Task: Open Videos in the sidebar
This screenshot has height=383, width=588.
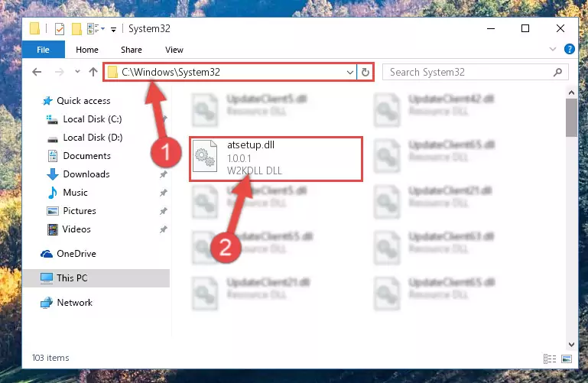Action: [x=76, y=229]
